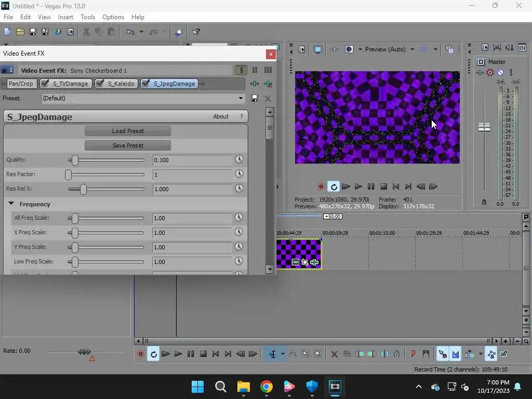532x399 pixels.
Task: Click the Quality value field 0.100
Action: coord(192,160)
